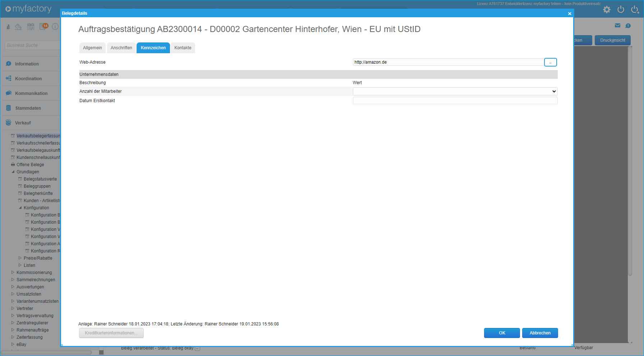Collapse the Konfiguration tree node
Image resolution: width=644 pixels, height=356 pixels.
click(20, 208)
